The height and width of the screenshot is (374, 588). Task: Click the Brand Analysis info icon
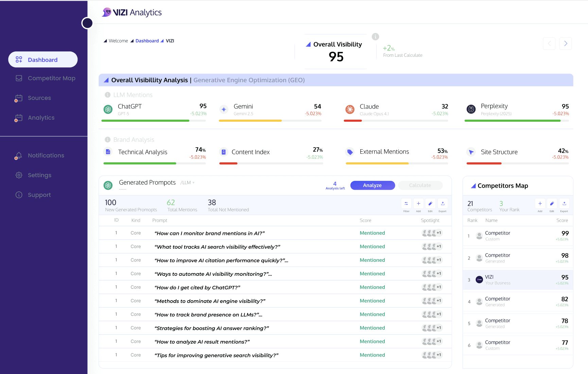[x=107, y=140]
